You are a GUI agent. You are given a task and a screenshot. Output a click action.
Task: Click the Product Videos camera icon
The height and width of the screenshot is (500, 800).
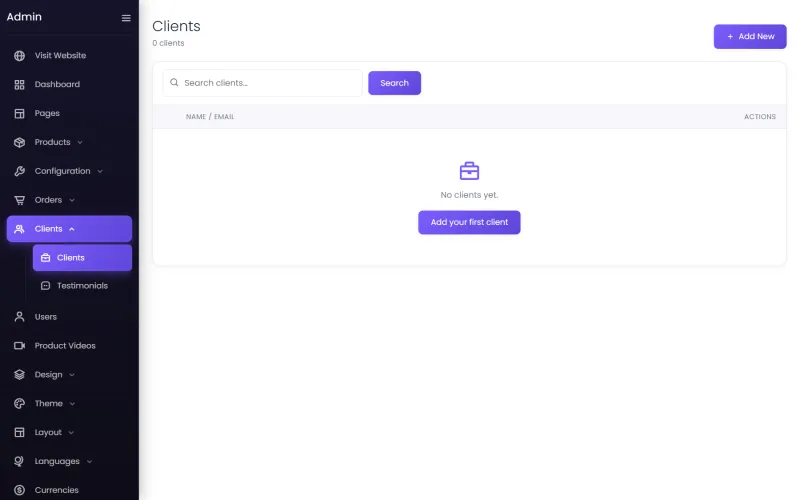19,346
